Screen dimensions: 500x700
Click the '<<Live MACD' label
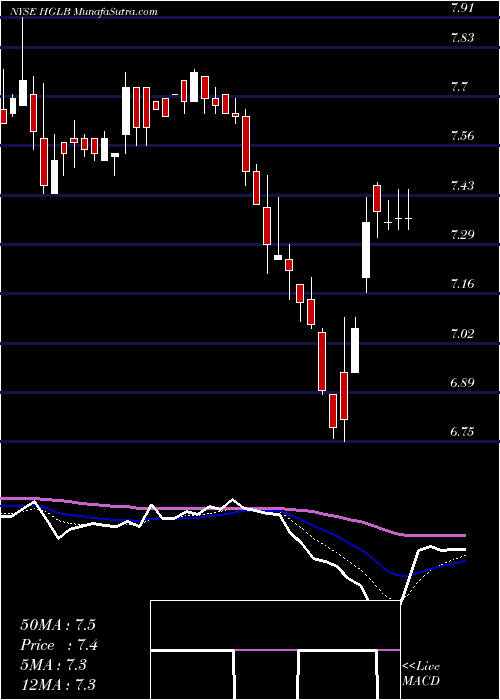[x=421, y=674]
